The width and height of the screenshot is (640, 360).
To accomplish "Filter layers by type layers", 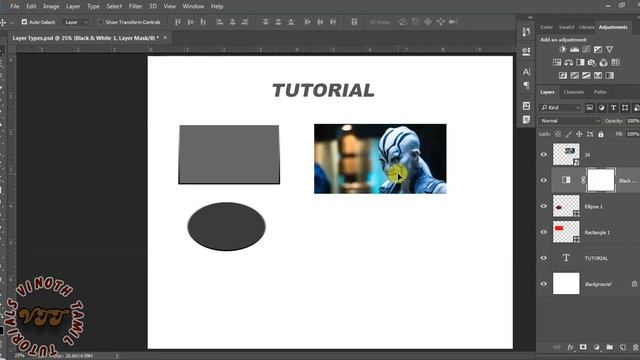I will [x=613, y=108].
